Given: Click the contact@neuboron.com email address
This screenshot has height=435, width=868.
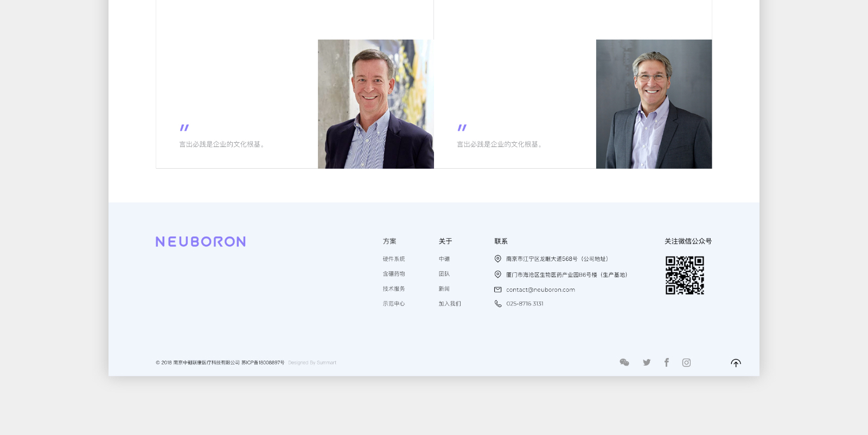Looking at the screenshot, I should 540,290.
